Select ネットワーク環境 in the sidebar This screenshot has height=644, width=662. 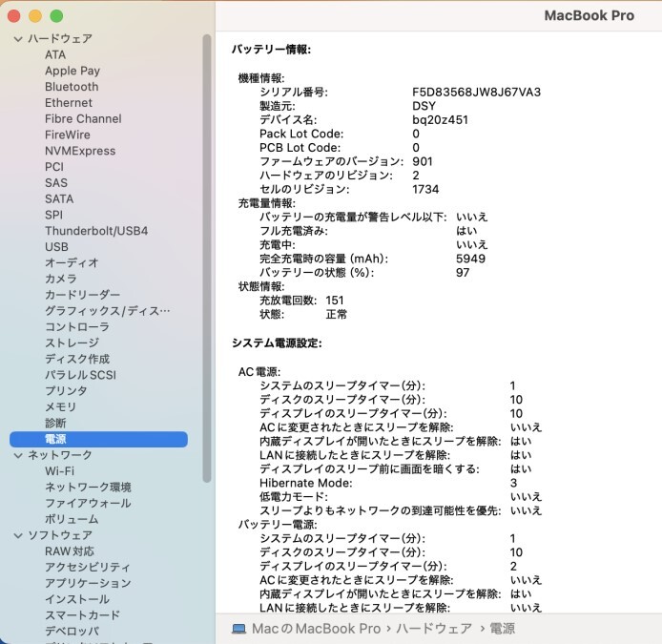(88, 488)
